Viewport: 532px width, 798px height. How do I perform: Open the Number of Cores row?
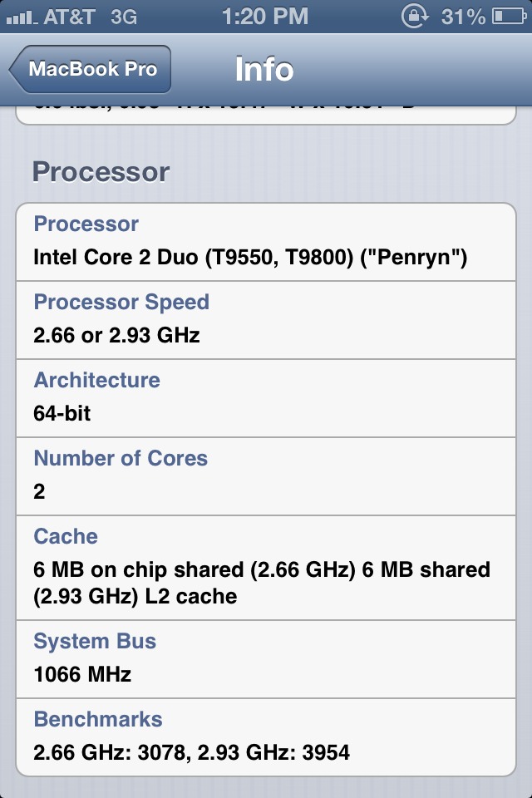(x=266, y=475)
